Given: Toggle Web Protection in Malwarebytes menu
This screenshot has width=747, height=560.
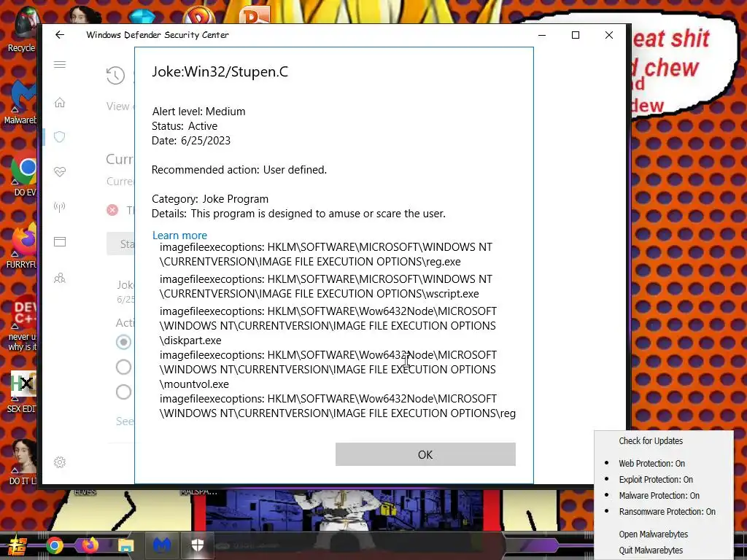Looking at the screenshot, I should point(651,463).
